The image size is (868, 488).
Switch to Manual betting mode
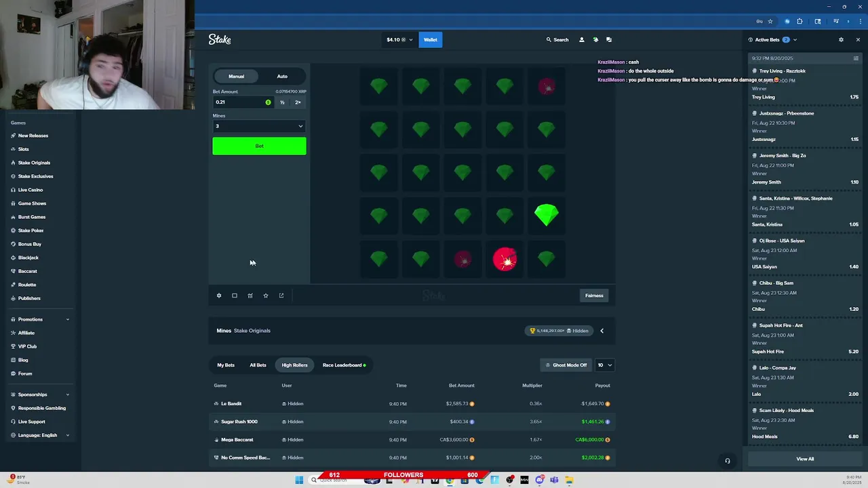click(x=236, y=76)
